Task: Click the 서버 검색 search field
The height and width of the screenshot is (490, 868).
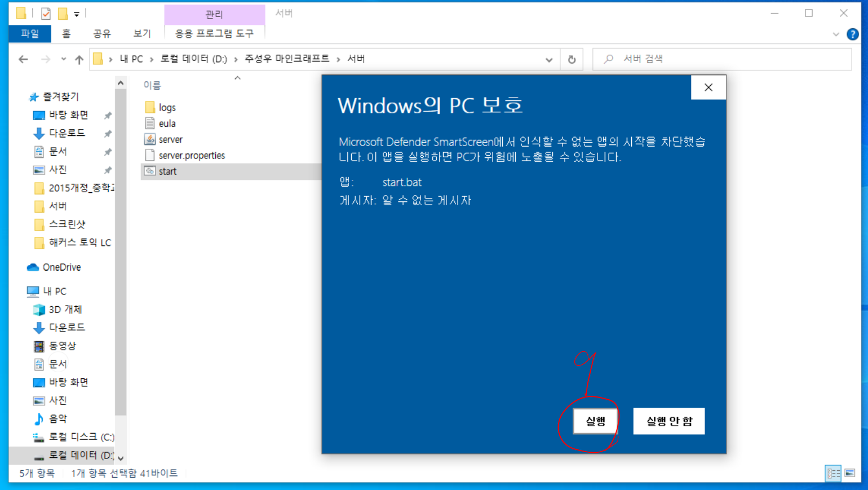Action: coord(722,59)
